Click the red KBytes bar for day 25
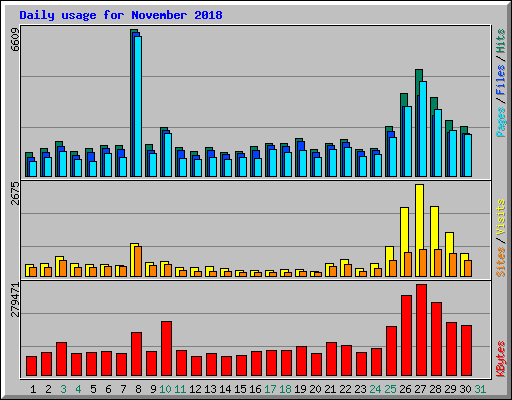Viewport: 512px width, 400px height. click(391, 351)
